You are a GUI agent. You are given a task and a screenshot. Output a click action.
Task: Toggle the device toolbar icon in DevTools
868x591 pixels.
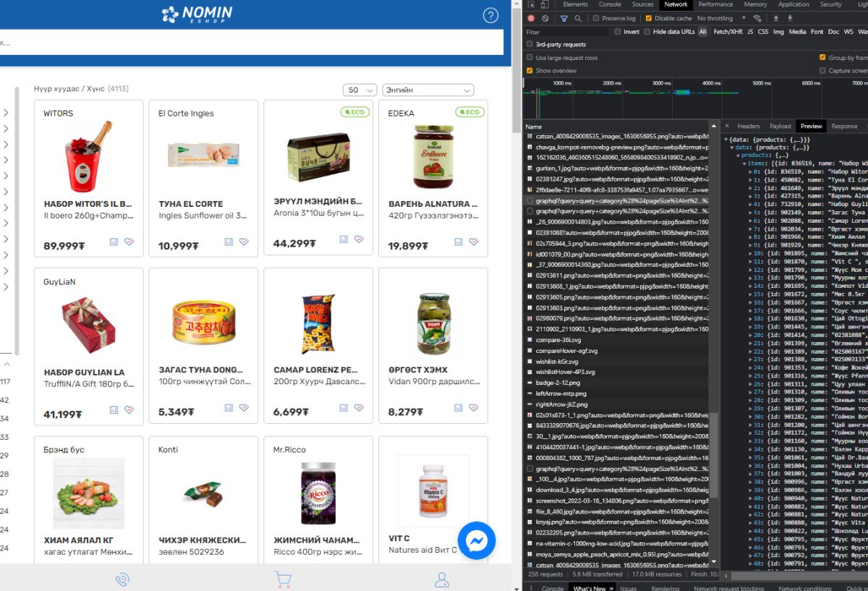(x=545, y=4)
